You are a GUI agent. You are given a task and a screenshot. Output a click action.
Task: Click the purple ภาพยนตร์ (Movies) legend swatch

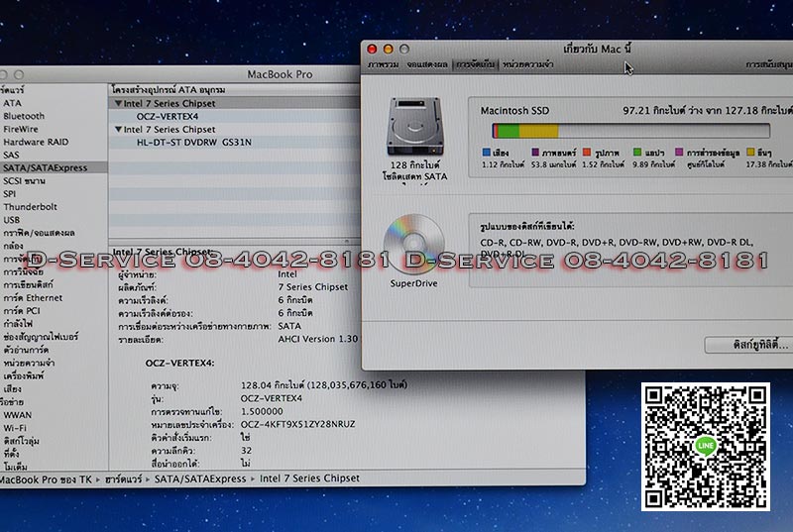(535, 153)
